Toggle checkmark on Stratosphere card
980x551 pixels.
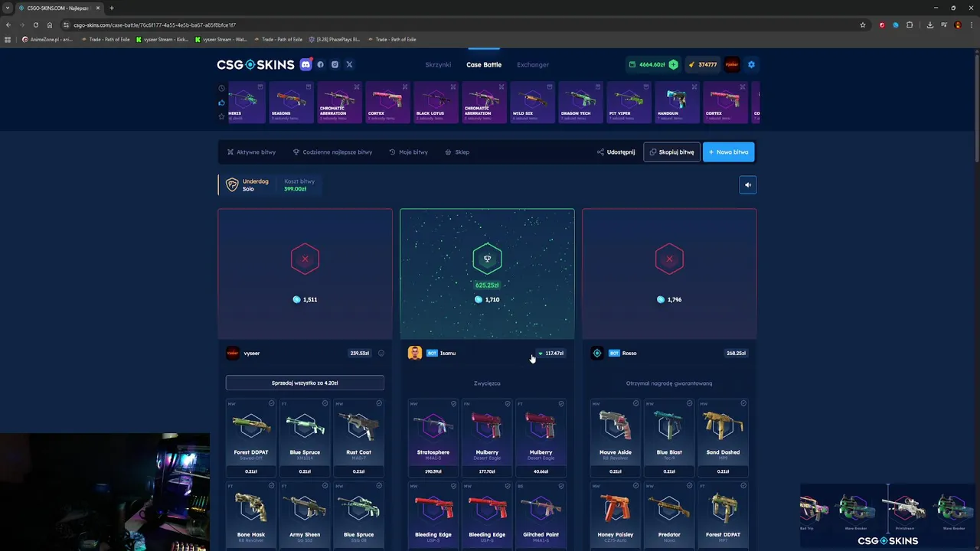click(453, 403)
